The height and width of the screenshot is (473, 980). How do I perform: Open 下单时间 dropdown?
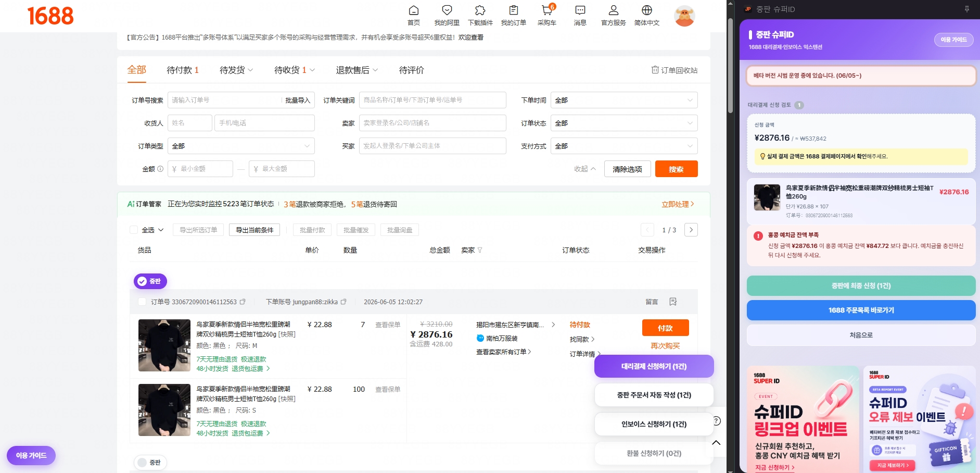624,100
